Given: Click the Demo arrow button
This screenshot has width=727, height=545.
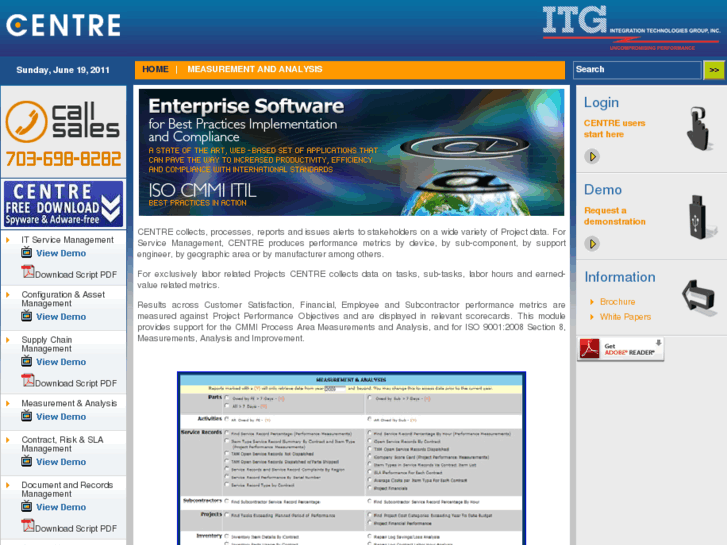Looking at the screenshot, I should [592, 244].
